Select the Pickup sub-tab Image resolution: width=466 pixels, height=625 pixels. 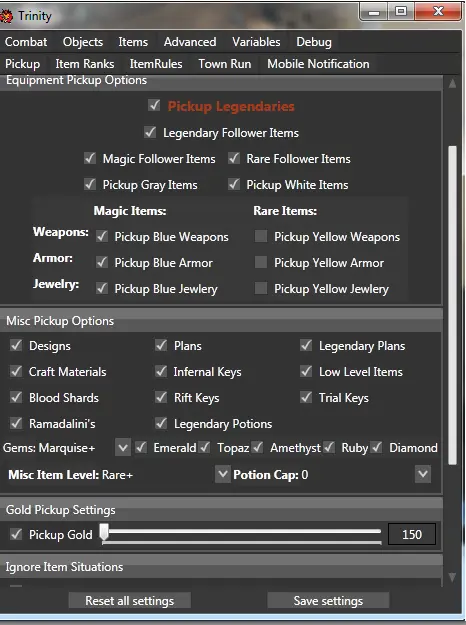pos(22,64)
